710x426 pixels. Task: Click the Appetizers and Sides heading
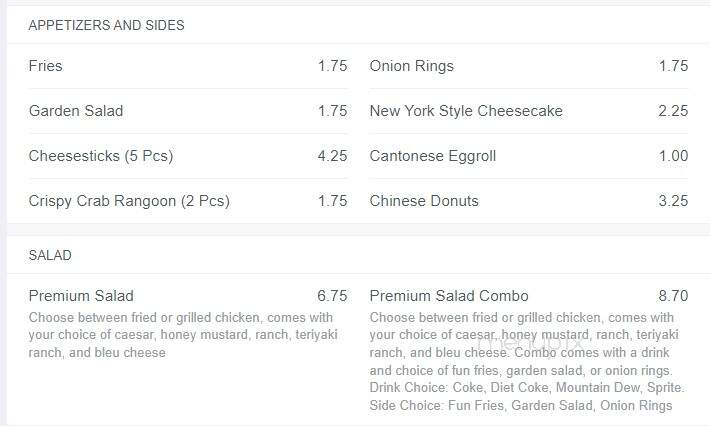[106, 25]
